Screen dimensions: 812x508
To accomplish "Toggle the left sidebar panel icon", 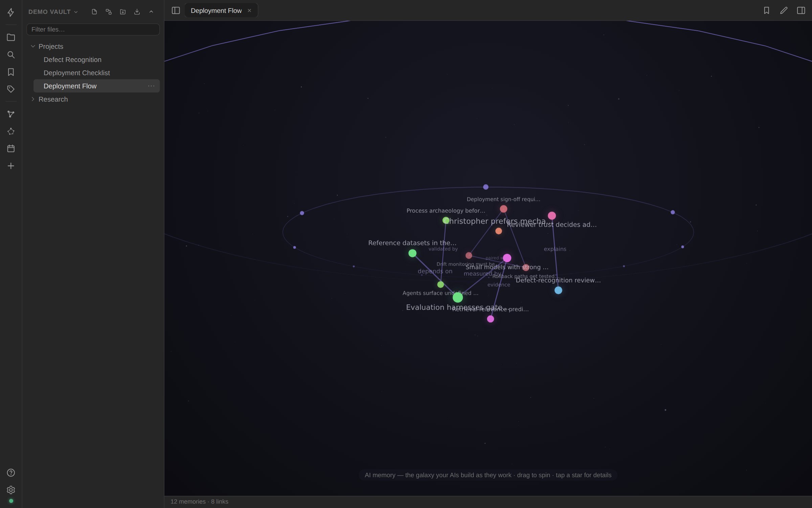I will 176,10.
